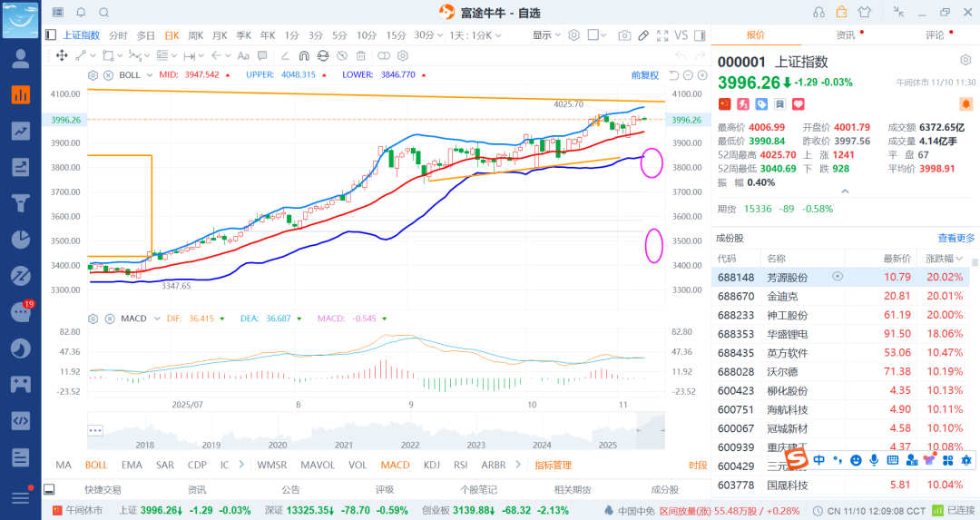Screen dimensions: 980x520
Task: Click the orange price alert bell icon
Action: 965,105
